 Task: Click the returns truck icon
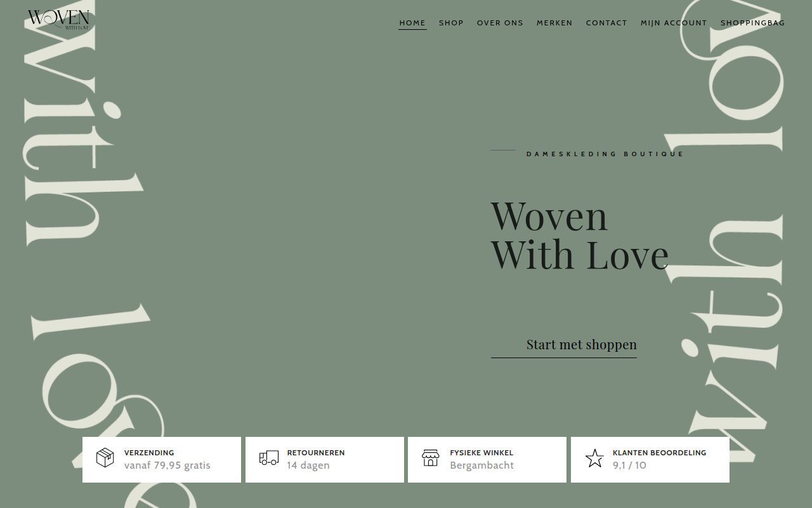269,457
